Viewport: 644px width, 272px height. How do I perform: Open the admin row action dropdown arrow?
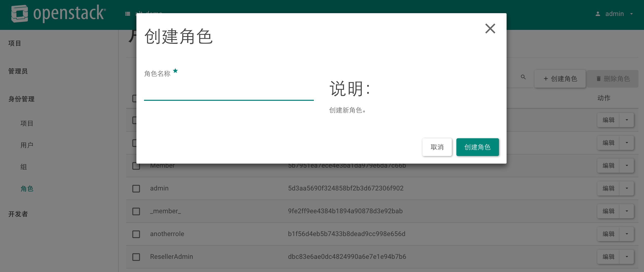[x=627, y=188]
